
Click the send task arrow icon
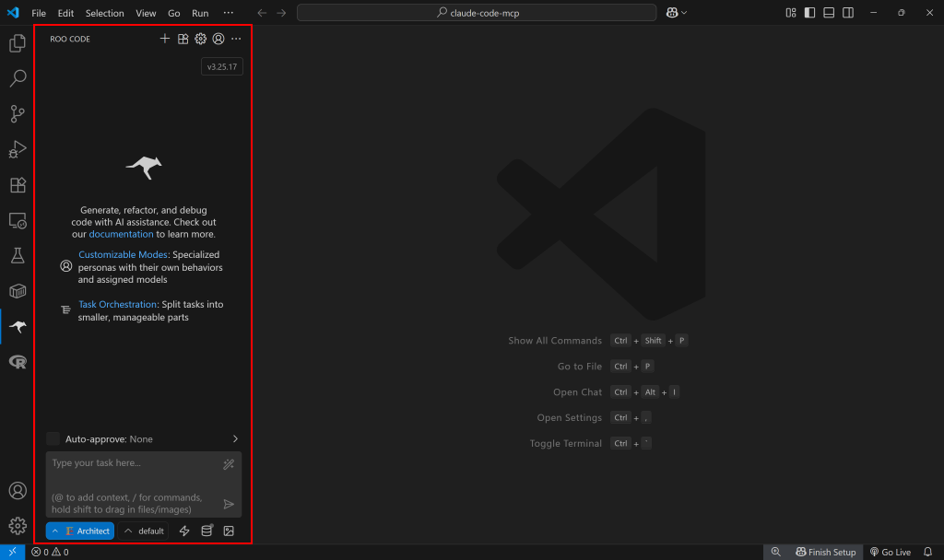point(228,504)
